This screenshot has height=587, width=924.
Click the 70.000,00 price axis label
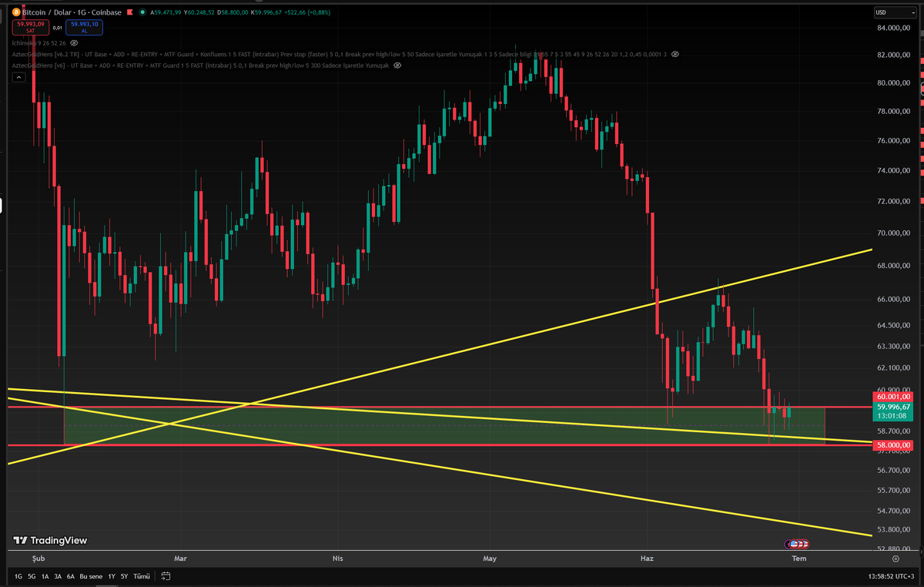tap(892, 233)
